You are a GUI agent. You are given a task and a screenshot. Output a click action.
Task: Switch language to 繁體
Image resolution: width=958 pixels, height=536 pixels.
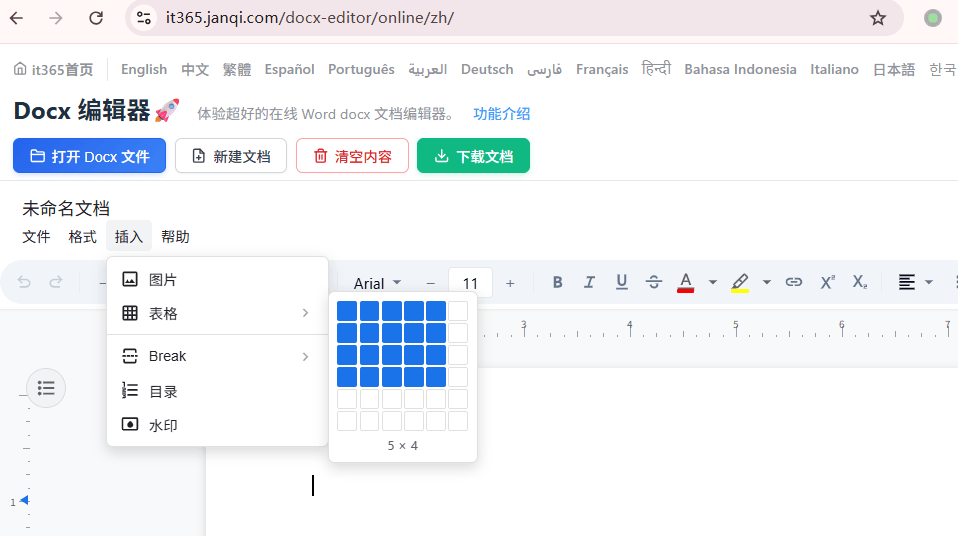236,70
